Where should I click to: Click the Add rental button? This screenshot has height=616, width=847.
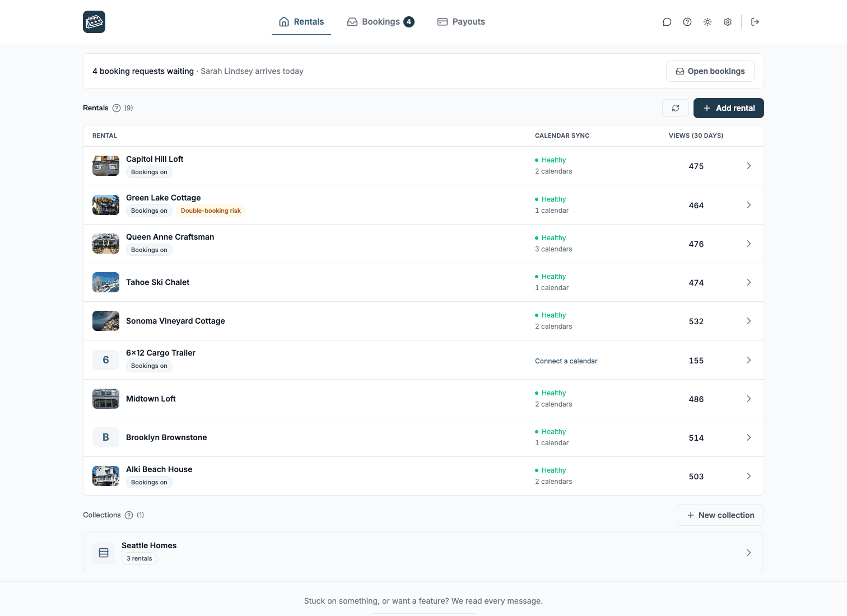coord(729,108)
